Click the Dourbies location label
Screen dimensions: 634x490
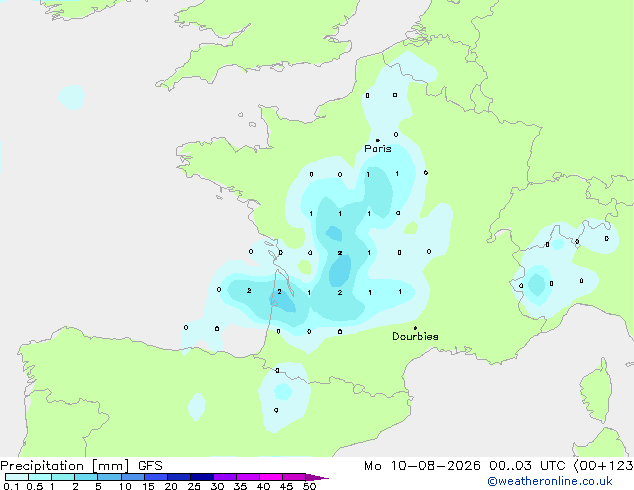coord(415,336)
